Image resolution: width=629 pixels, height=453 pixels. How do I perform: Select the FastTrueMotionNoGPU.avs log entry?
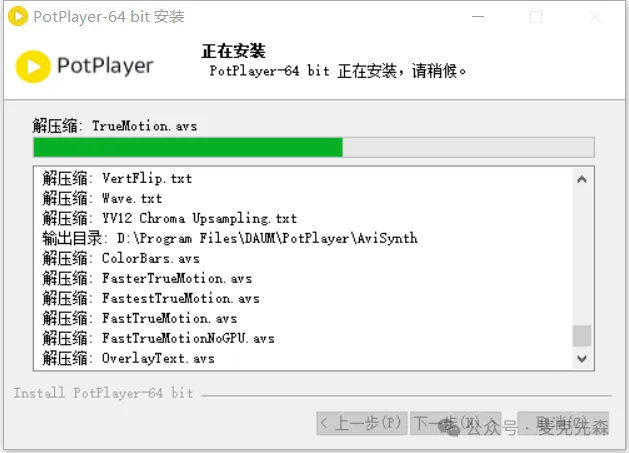click(x=158, y=339)
